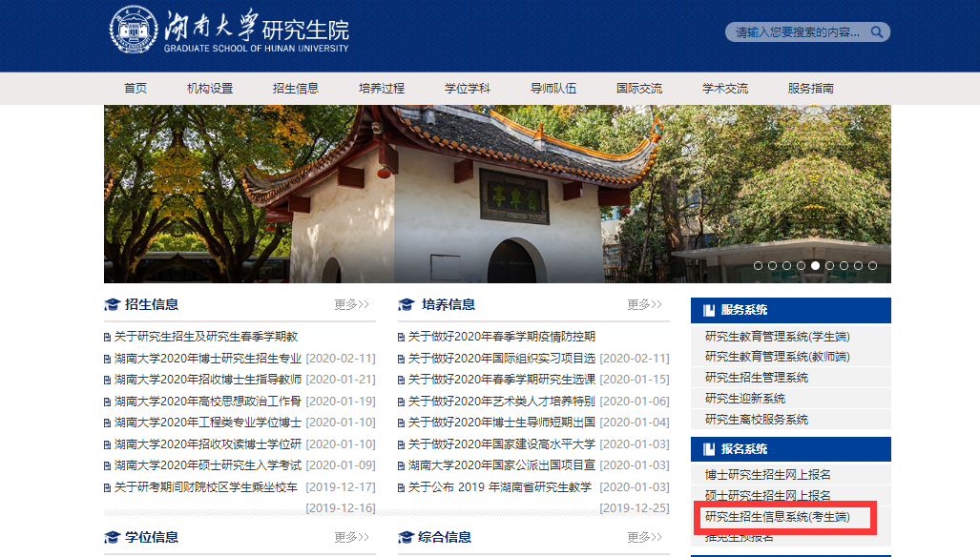Viewport: 980px width, 557px height.
Task: Open the 国际交流 navigation menu item
Action: (639, 89)
